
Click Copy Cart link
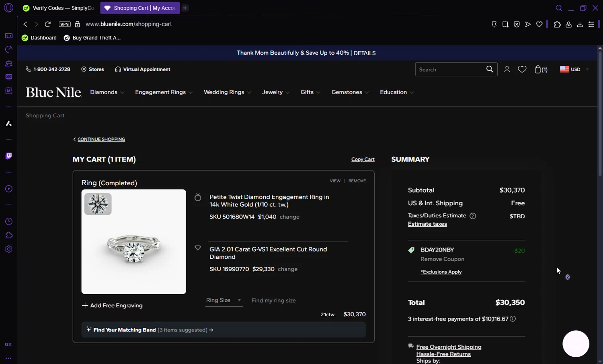click(x=363, y=160)
